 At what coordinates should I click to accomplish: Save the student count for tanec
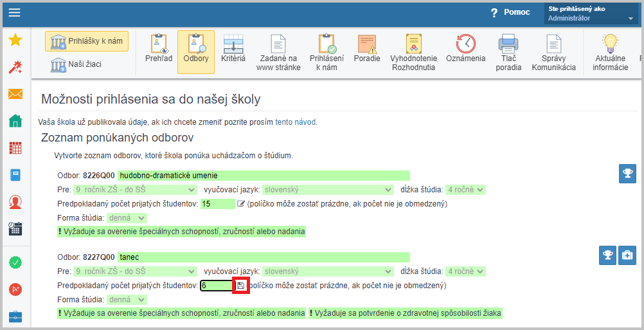coord(241,286)
